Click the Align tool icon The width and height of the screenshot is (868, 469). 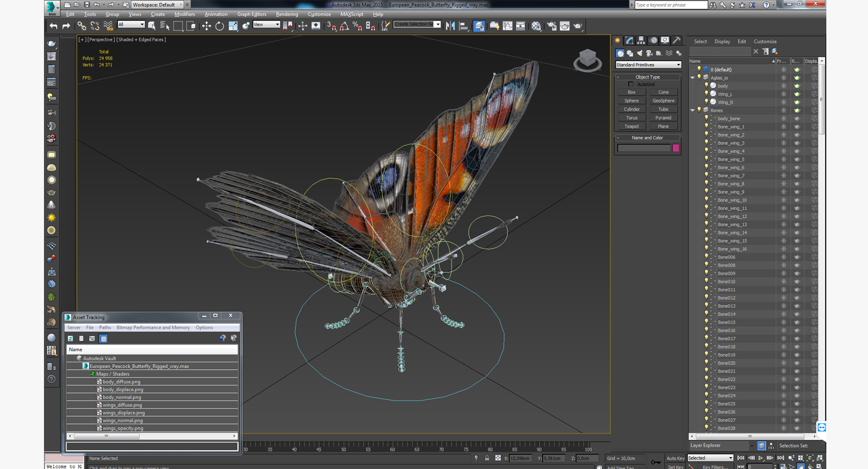pyautogui.click(x=463, y=26)
